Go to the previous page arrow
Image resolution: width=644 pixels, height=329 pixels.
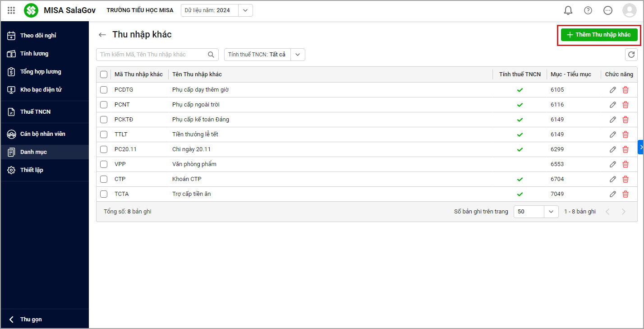coord(607,212)
